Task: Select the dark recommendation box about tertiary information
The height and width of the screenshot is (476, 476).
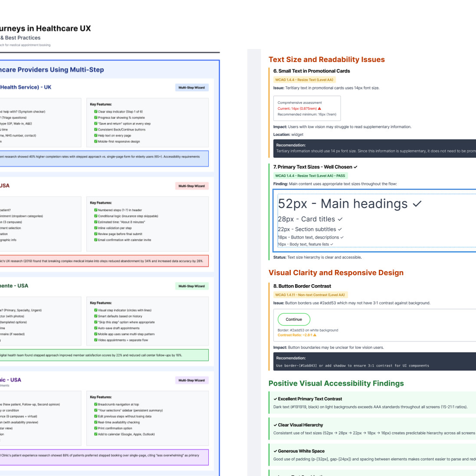Action: [x=374, y=148]
